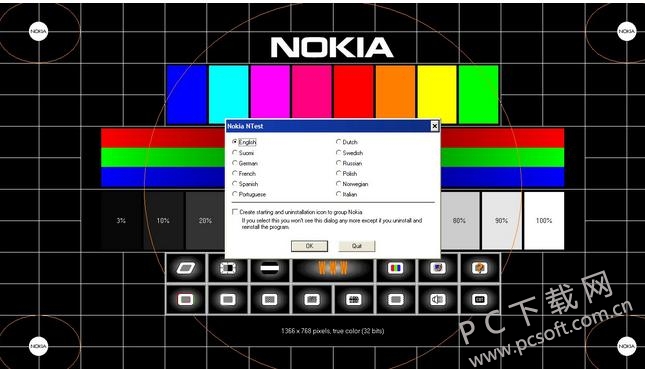Open the High Voltage horizontal bars icon

[269, 269]
